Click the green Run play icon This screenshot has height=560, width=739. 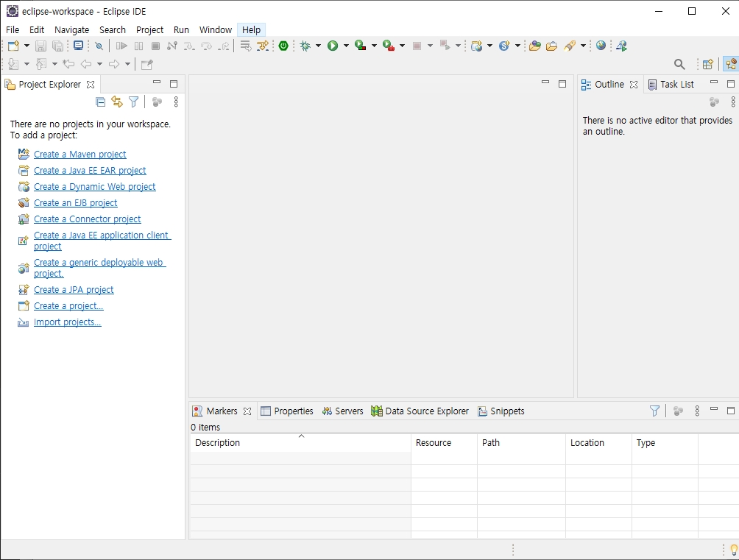point(333,46)
